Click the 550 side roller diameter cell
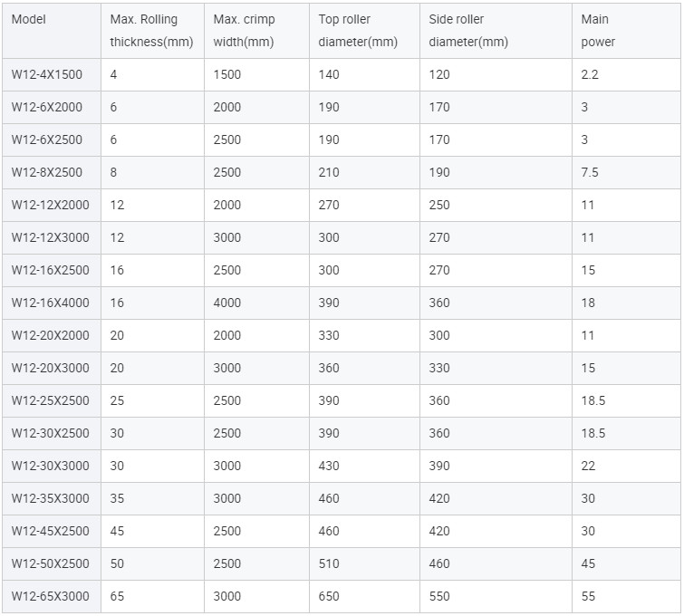684x616 pixels. (438, 596)
